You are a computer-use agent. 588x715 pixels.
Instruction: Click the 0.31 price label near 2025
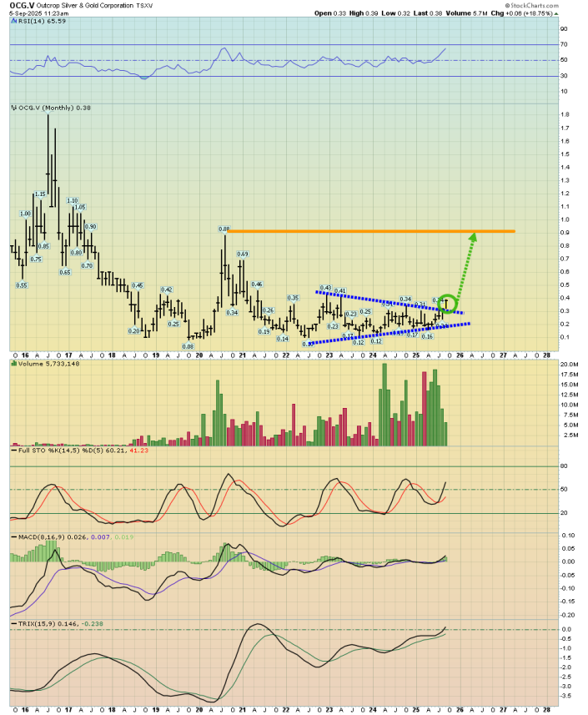(x=420, y=305)
